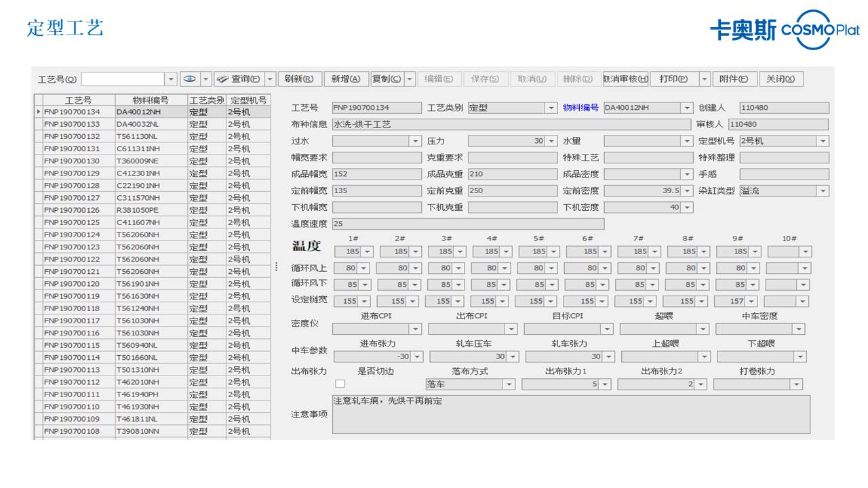868x488 pixels.
Task: Click the 查询(F) search button
Action: pyautogui.click(x=238, y=79)
